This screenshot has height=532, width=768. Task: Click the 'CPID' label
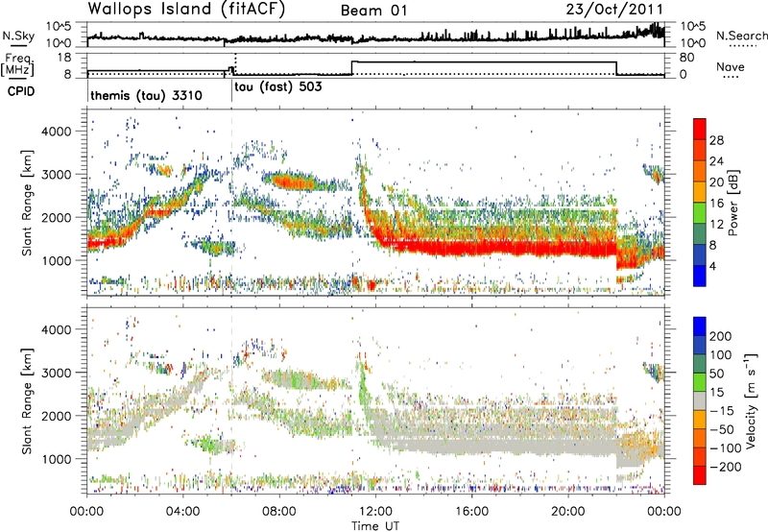tap(21, 91)
